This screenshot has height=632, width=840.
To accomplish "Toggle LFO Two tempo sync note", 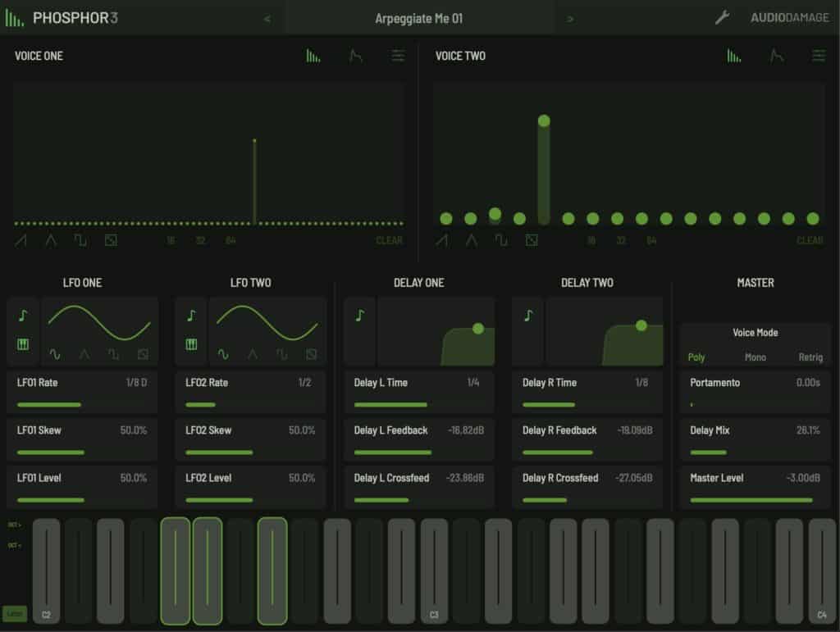I will [x=191, y=316].
